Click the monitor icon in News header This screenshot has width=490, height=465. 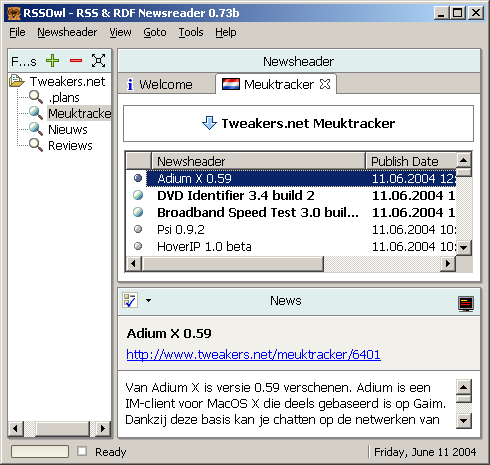466,303
